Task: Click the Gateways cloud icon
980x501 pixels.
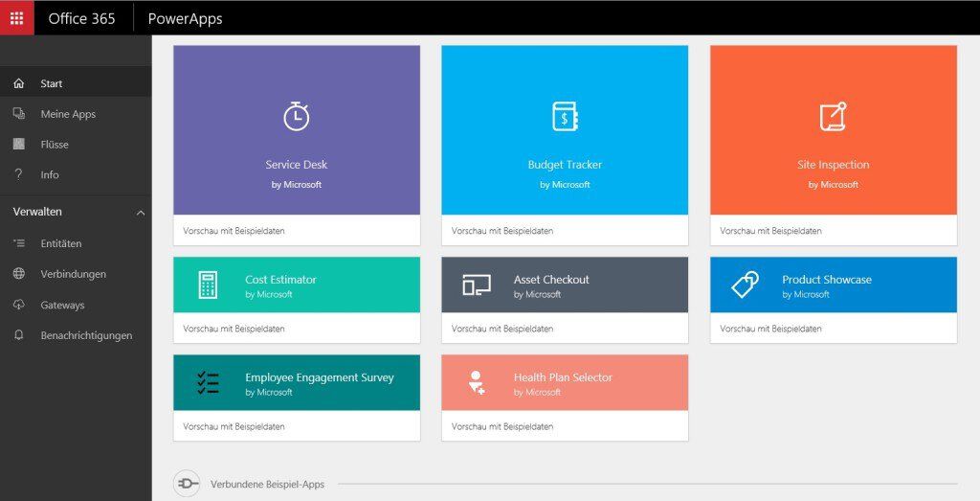Action: pos(19,305)
